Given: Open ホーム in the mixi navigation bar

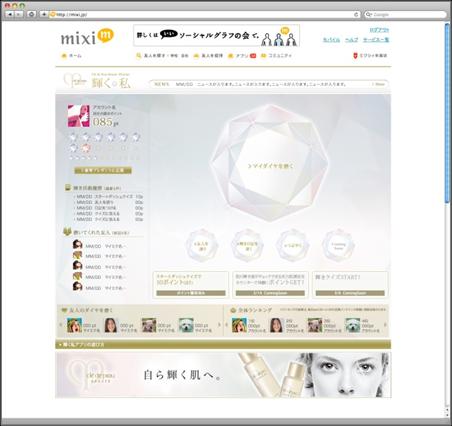Looking at the screenshot, I should pos(71,56).
